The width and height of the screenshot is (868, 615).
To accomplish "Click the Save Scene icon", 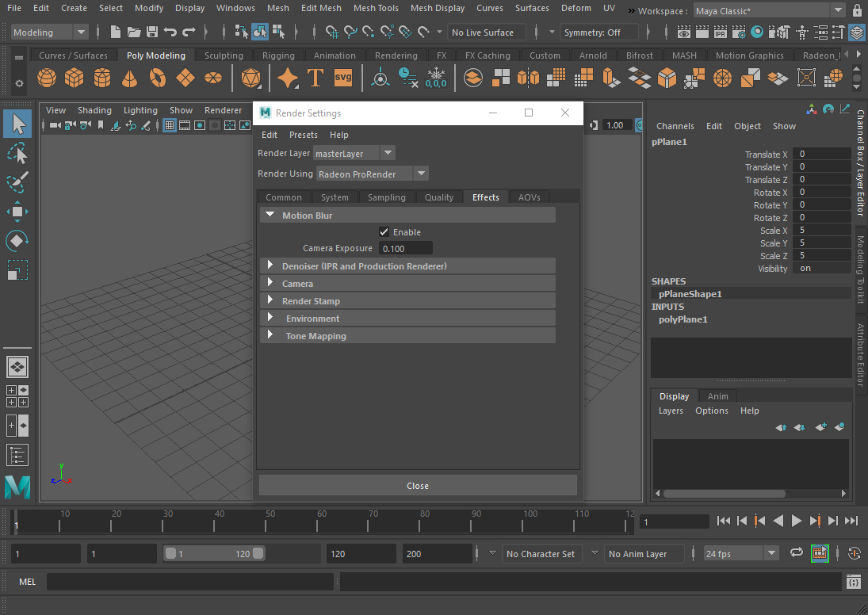I will [x=152, y=32].
